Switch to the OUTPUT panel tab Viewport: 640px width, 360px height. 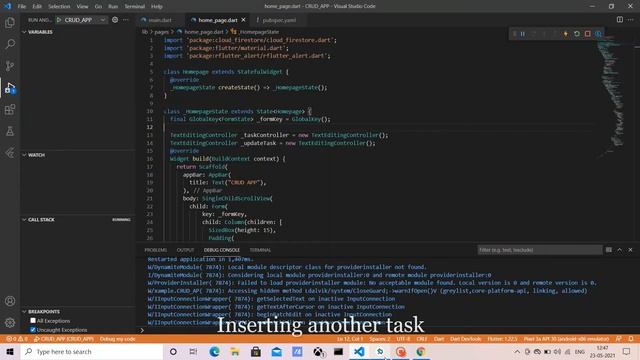(x=185, y=250)
